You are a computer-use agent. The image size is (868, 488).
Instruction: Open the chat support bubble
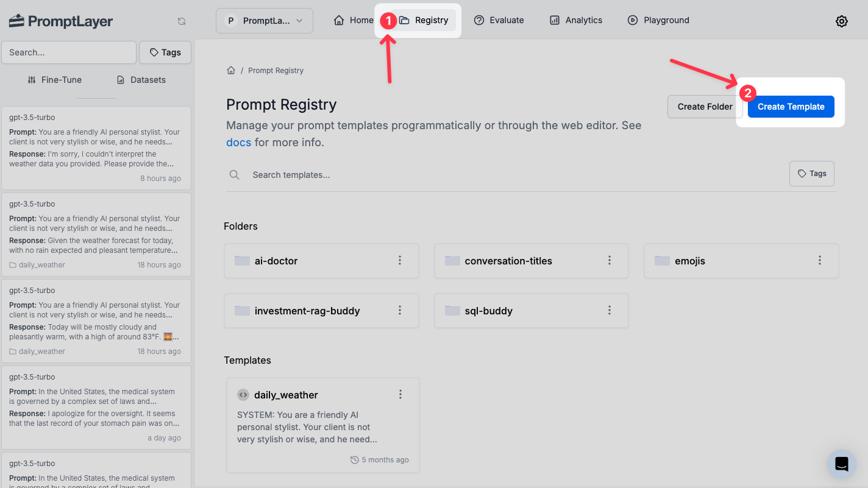pos(842,464)
